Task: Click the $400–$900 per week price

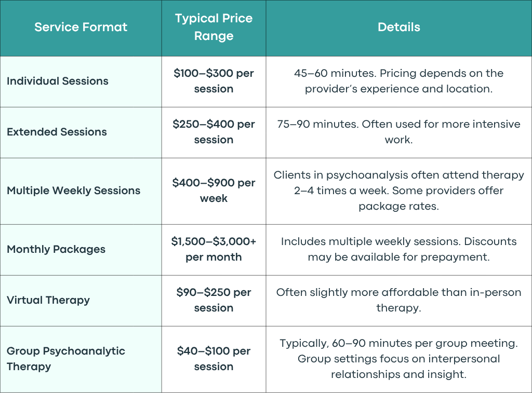Action: pyautogui.click(x=214, y=191)
